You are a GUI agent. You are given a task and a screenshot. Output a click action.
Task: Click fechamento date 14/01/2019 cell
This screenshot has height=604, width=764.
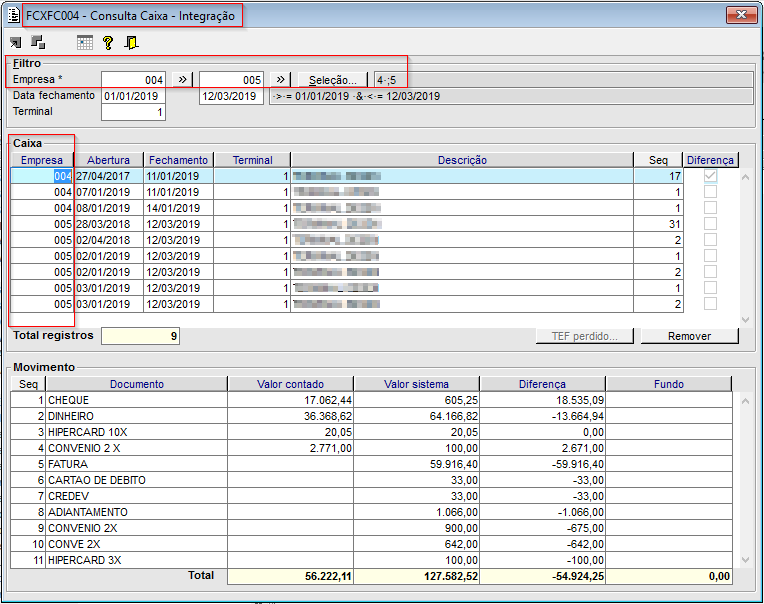click(x=179, y=208)
